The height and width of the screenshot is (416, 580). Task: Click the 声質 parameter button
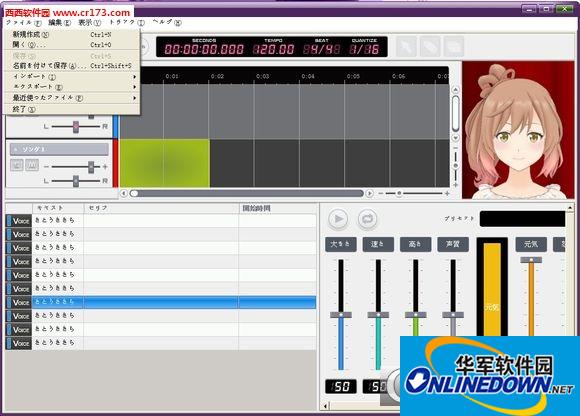(x=453, y=244)
